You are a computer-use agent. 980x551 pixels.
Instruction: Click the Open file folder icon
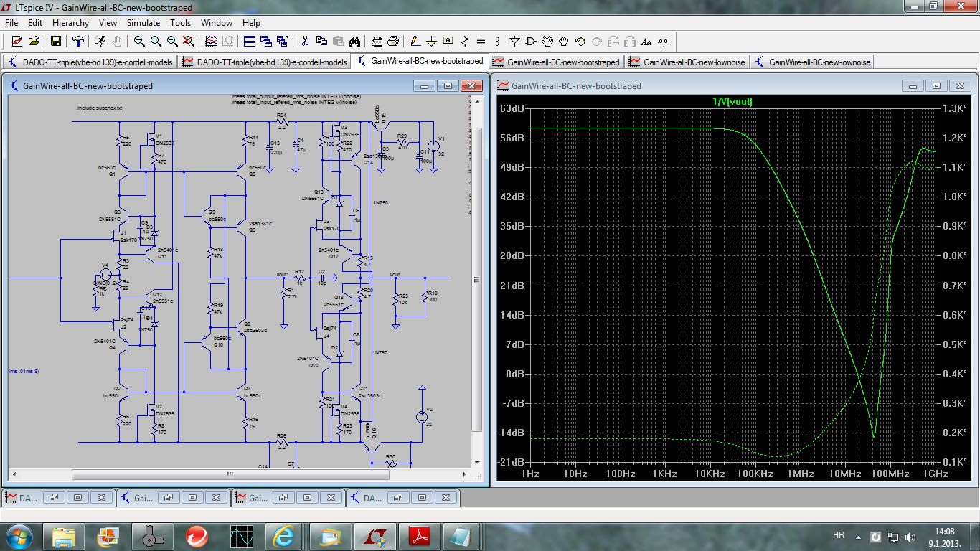coord(34,41)
